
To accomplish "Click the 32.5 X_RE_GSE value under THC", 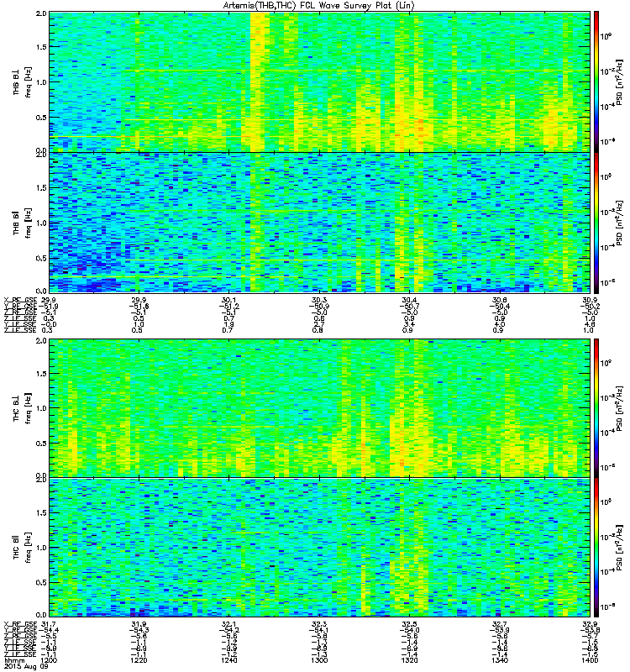I will pos(409,624).
